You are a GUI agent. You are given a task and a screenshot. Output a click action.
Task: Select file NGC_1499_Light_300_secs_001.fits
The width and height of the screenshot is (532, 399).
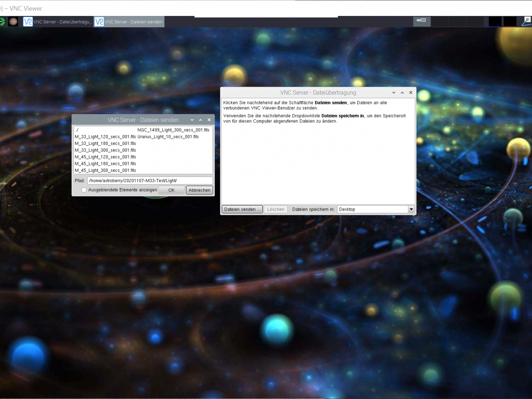point(174,130)
